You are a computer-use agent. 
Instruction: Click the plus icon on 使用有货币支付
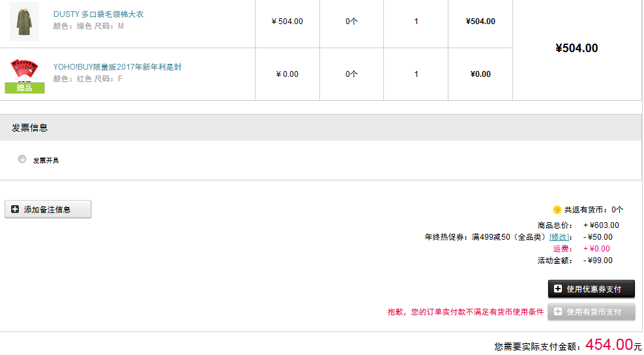tap(558, 312)
